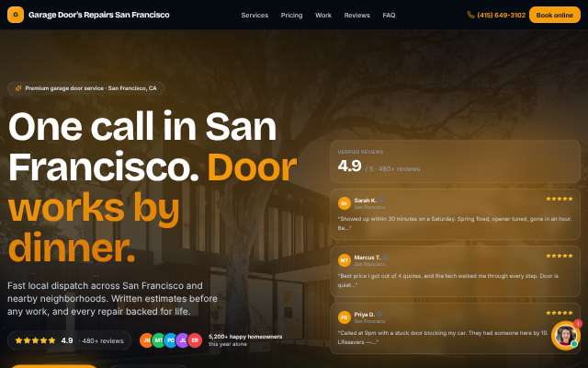Click the verified badge next to Priya D.
Screen dimensions: 588x368
tap(379, 314)
